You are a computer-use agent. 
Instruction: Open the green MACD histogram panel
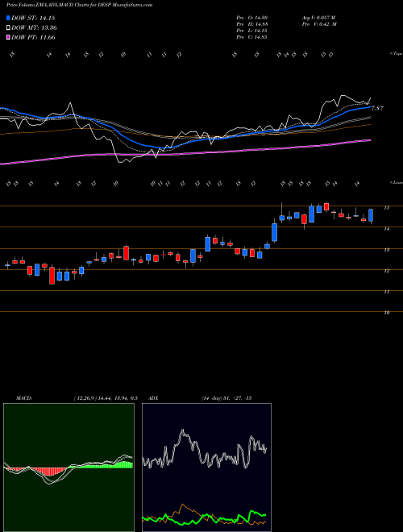coord(69,468)
